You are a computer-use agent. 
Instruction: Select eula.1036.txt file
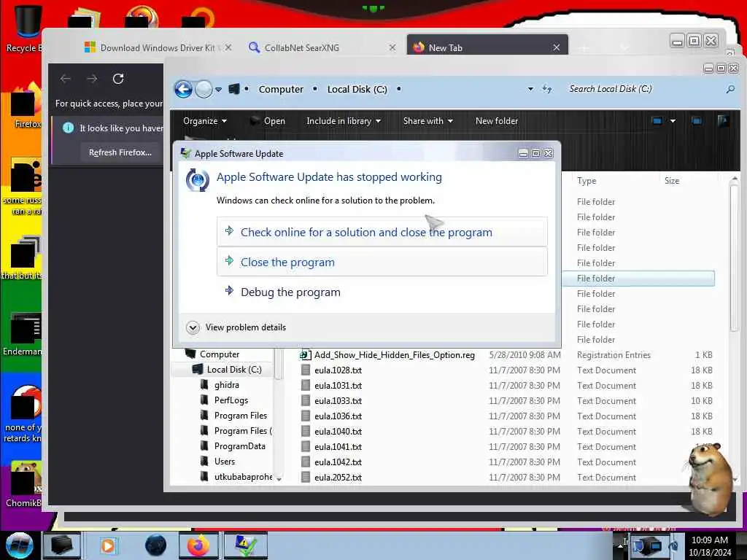[338, 416]
